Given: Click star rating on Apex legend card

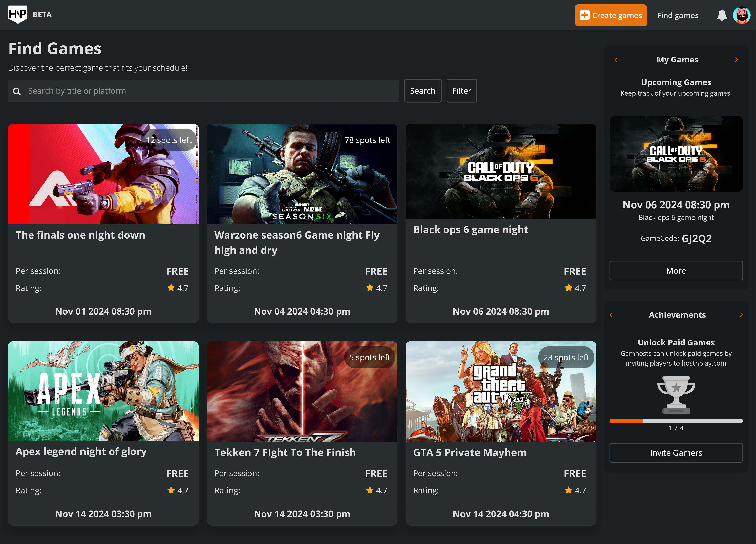Looking at the screenshot, I should click(x=178, y=490).
